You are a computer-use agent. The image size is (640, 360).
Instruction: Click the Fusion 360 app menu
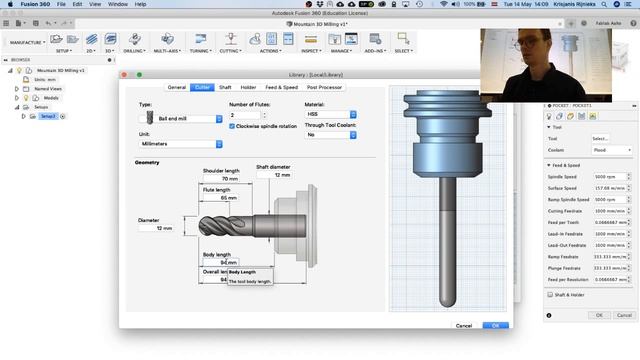[x=35, y=4]
